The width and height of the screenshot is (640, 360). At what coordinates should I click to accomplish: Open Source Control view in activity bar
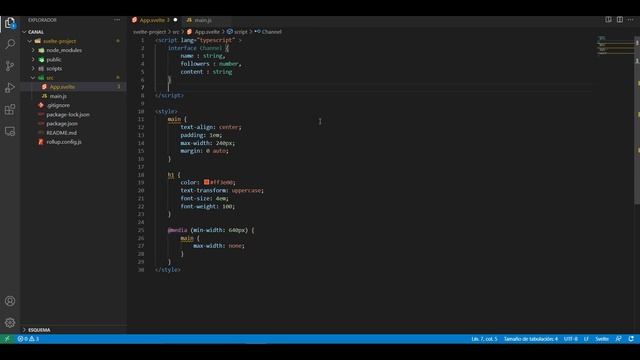pyautogui.click(x=10, y=66)
